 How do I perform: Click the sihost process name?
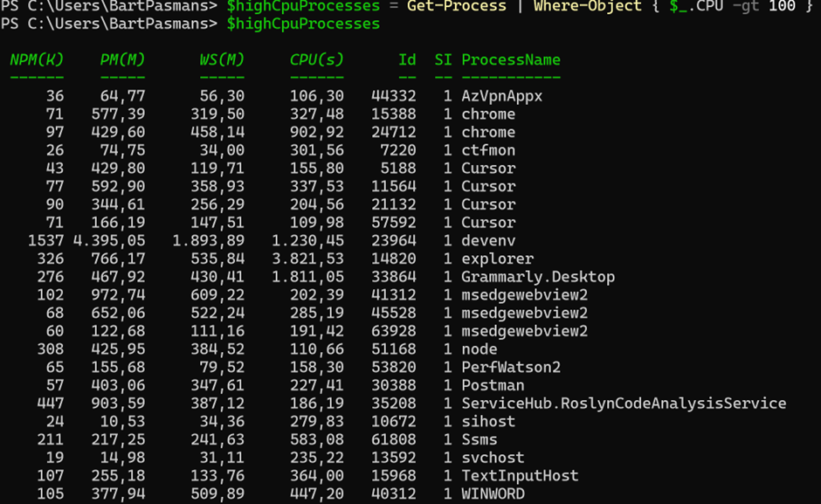[x=488, y=422]
